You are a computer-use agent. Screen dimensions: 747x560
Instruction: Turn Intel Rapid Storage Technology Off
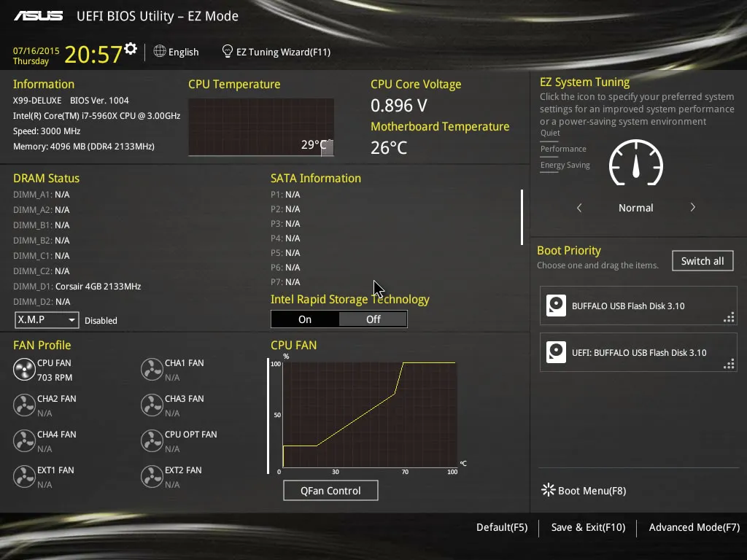tap(373, 319)
